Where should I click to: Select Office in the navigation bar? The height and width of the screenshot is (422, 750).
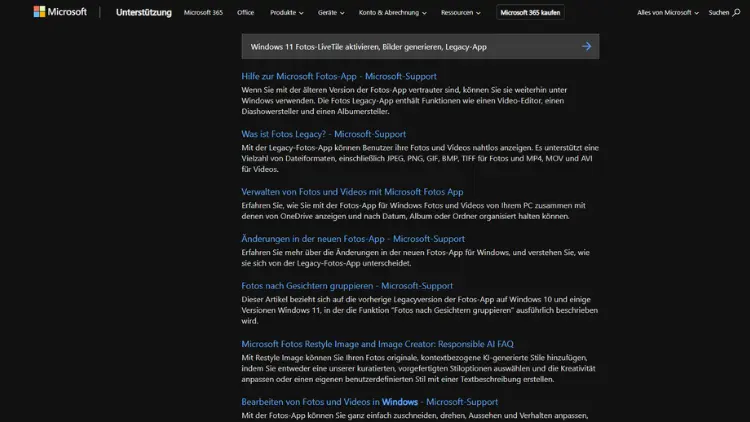pyautogui.click(x=245, y=13)
